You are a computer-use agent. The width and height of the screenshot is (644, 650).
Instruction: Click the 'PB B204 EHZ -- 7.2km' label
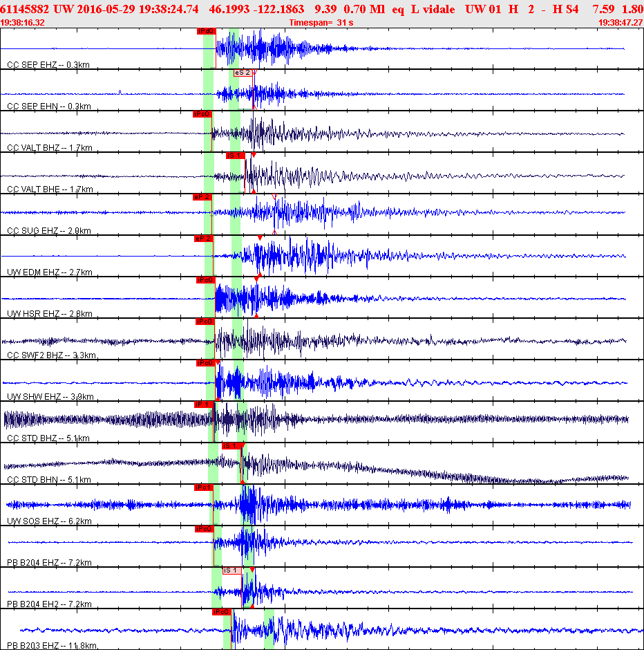[x=49, y=563]
